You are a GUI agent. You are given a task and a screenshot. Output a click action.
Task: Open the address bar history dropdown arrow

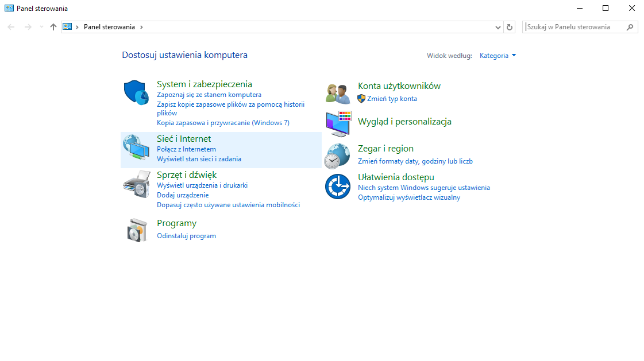point(498,27)
